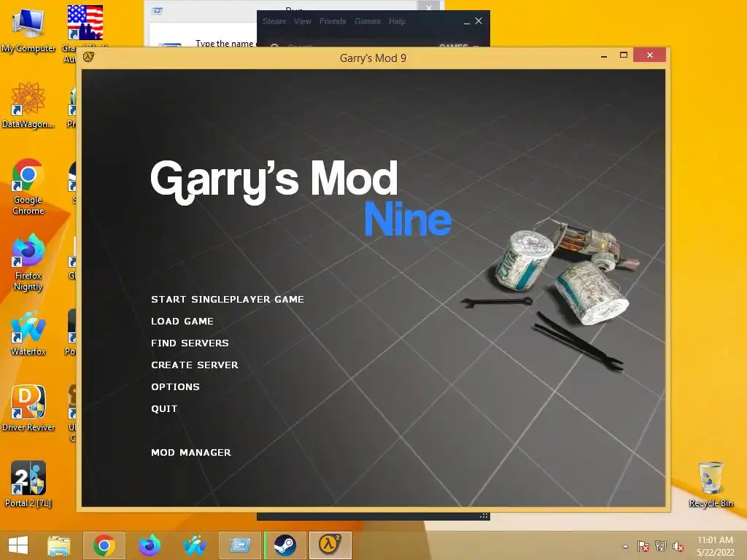Open the Load Game menu entry
This screenshot has width=747, height=560.
coord(182,322)
